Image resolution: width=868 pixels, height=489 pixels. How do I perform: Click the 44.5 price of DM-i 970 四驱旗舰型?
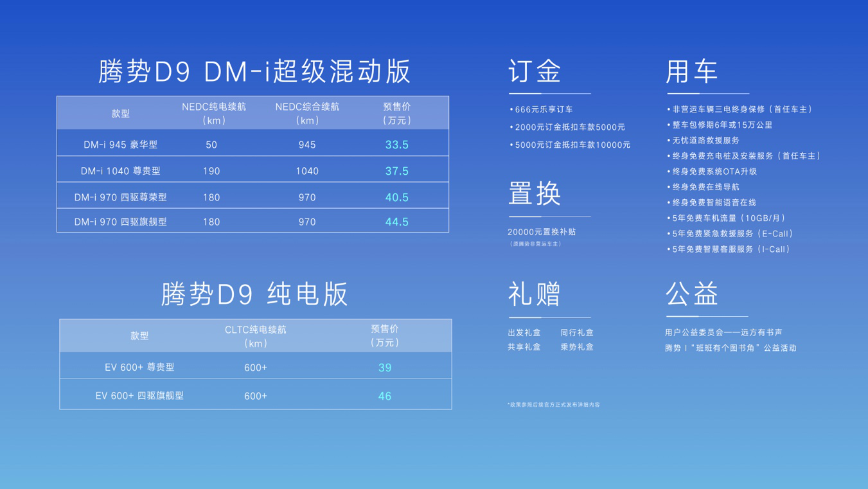(397, 221)
